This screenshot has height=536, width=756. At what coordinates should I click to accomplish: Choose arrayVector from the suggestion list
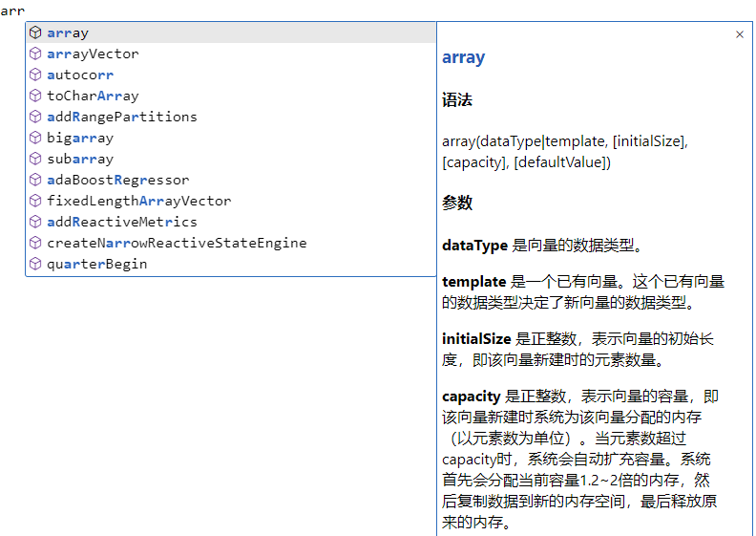coord(93,54)
